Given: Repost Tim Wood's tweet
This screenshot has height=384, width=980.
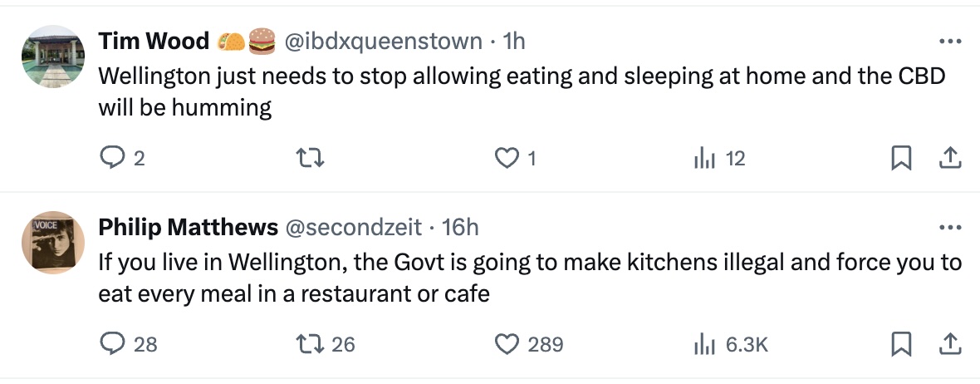Looking at the screenshot, I should [x=311, y=158].
